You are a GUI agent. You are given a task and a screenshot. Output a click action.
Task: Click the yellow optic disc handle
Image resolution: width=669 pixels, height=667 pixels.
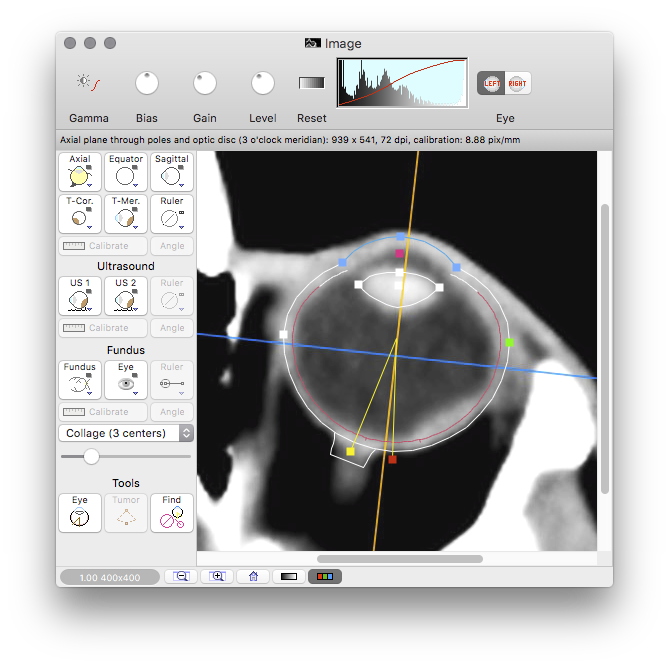click(x=350, y=451)
